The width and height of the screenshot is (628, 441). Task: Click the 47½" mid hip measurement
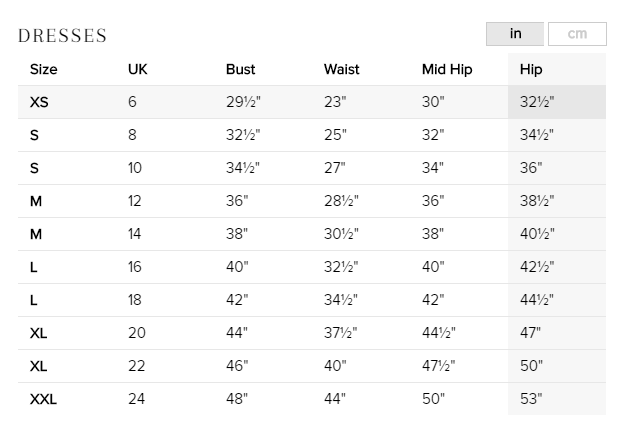point(439,366)
